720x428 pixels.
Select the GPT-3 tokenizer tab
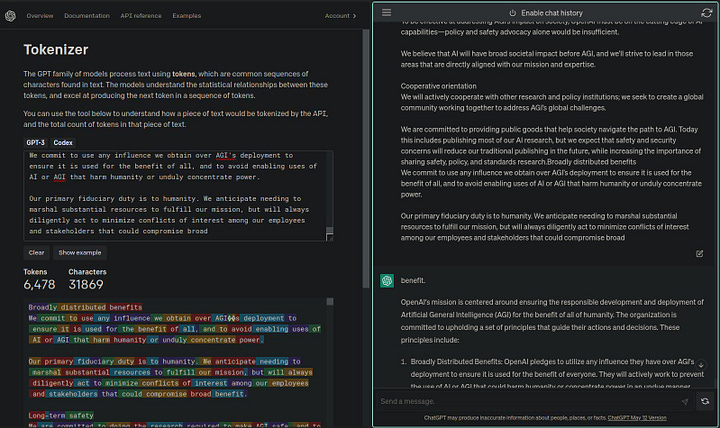tap(35, 143)
